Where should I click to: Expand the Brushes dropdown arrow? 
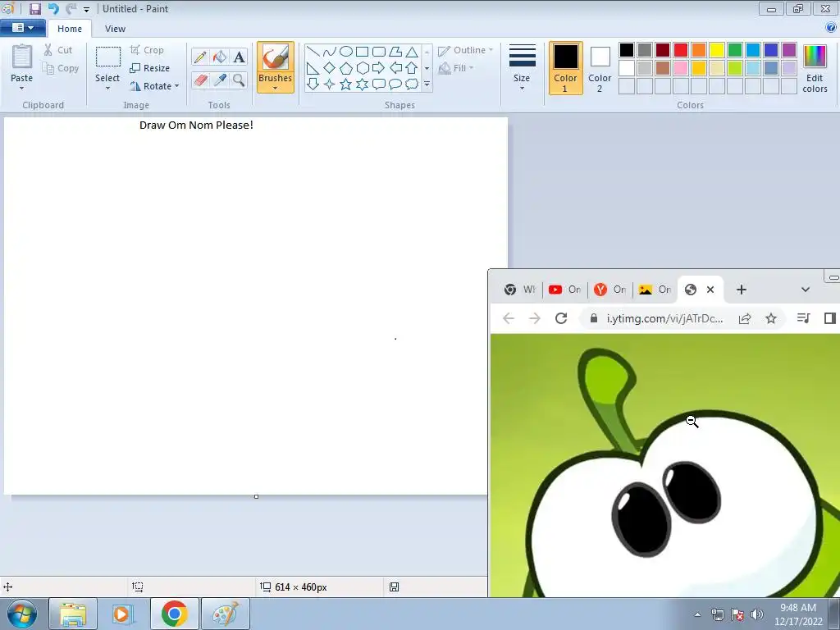[x=276, y=88]
